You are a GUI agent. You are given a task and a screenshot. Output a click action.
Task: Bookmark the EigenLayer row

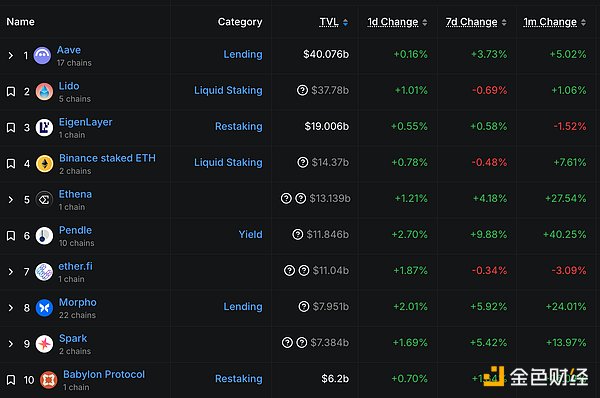11,127
